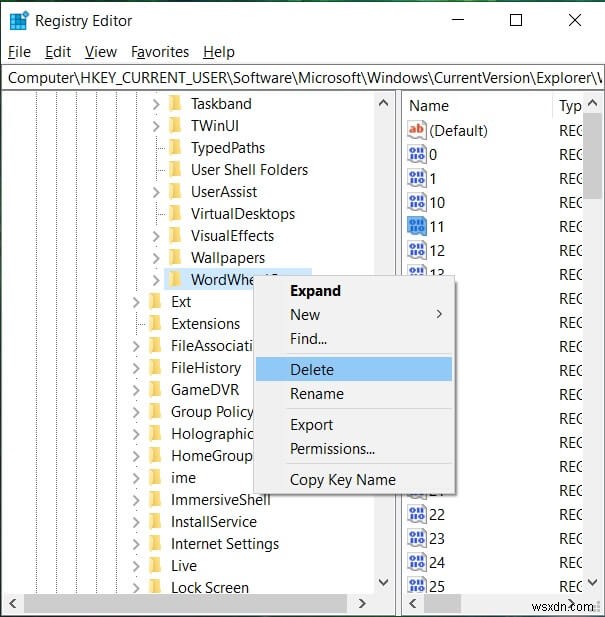Click the registry path address bar
Screen dimensions: 605x617
[302, 78]
